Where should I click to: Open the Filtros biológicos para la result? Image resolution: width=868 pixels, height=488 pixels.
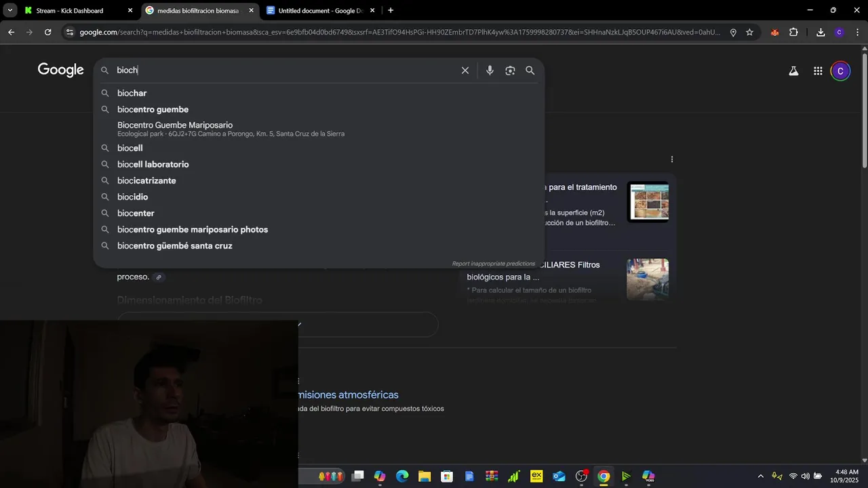coord(533,270)
